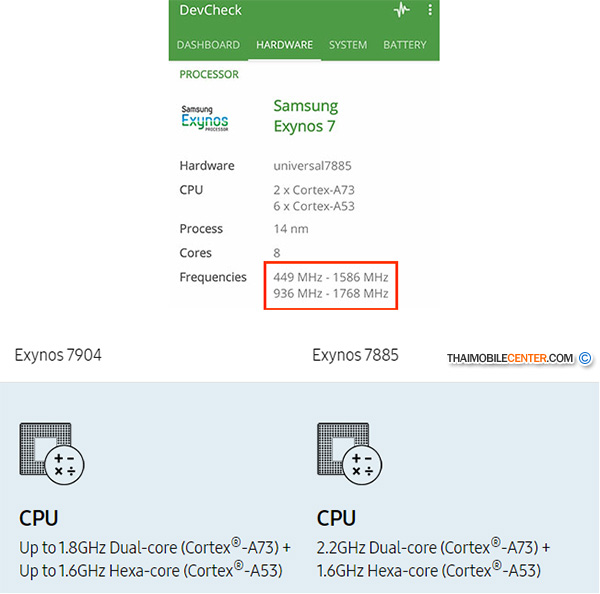600x594 pixels.
Task: Click the universal7885 hardware value
Action: [313, 166]
